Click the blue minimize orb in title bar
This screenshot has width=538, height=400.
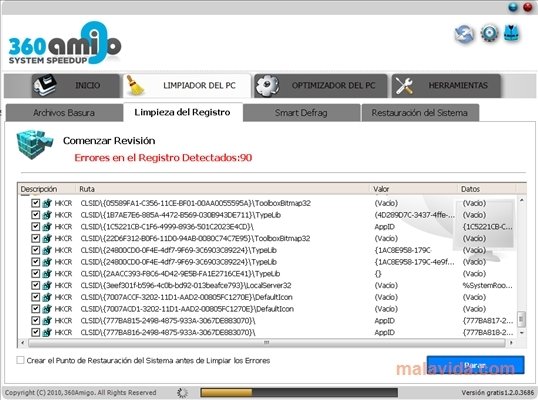pos(513,7)
